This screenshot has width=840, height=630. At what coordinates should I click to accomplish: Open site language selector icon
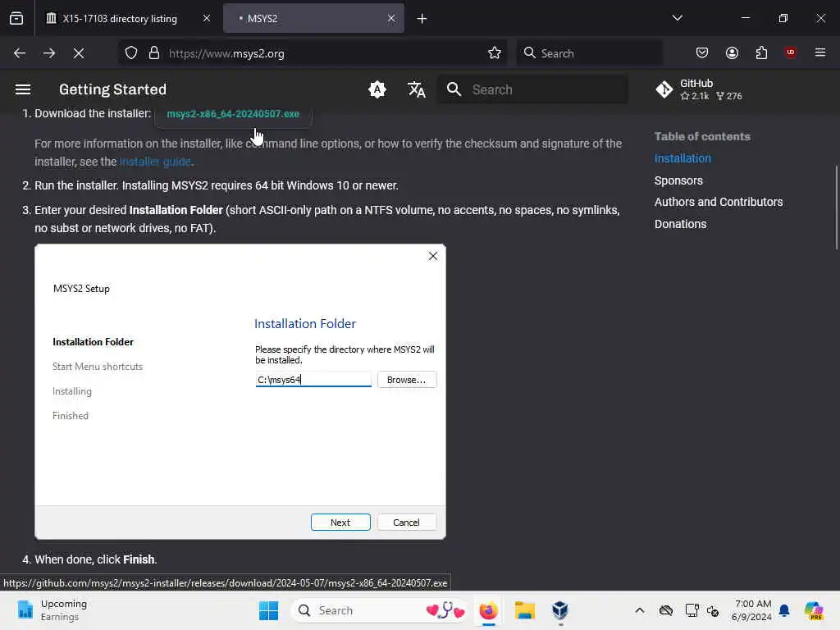416,89
